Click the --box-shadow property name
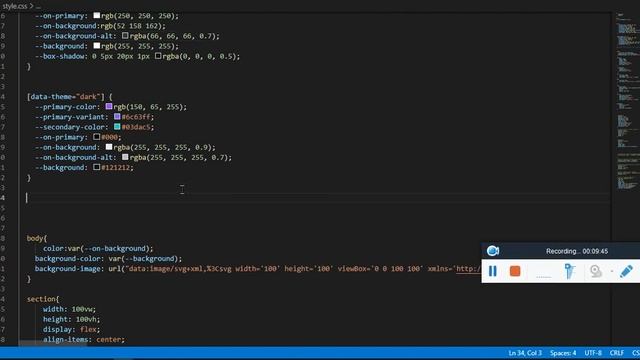 pyautogui.click(x=59, y=56)
